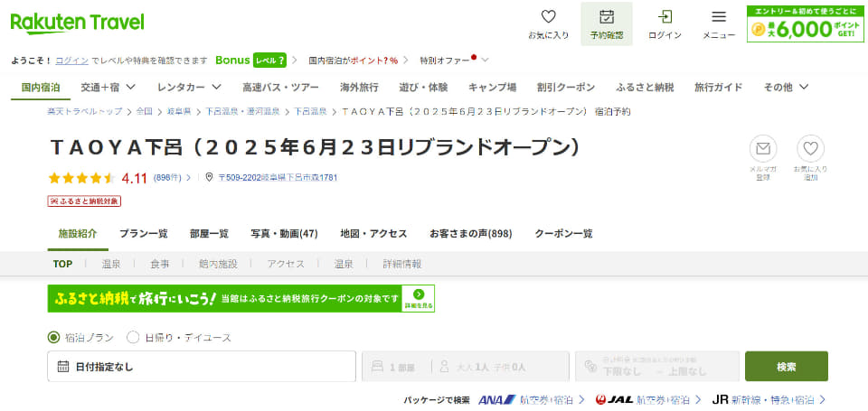
Task: Click the green レベル？ badge
Action: point(269,61)
